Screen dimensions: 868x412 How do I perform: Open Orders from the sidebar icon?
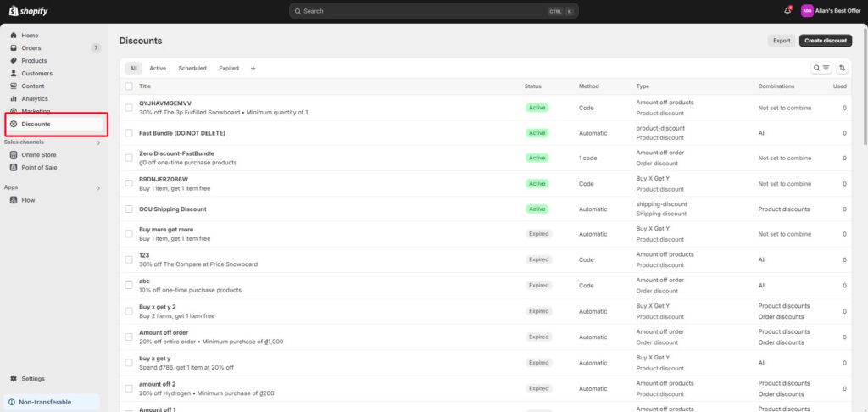(14, 48)
